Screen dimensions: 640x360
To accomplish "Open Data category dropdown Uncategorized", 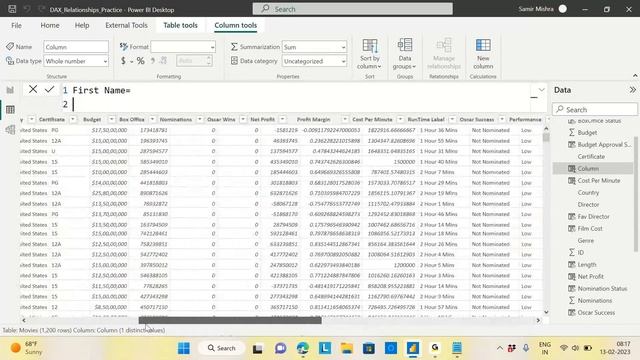I will point(314,61).
